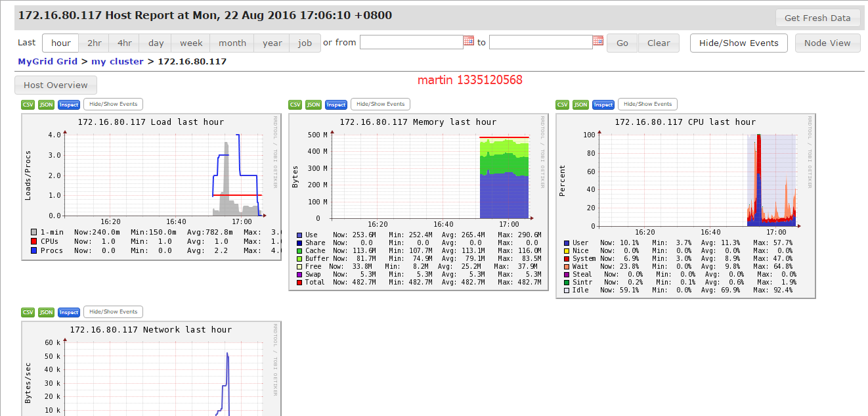
Task: Click the JSON icon above Memory graph
Action: tap(314, 104)
